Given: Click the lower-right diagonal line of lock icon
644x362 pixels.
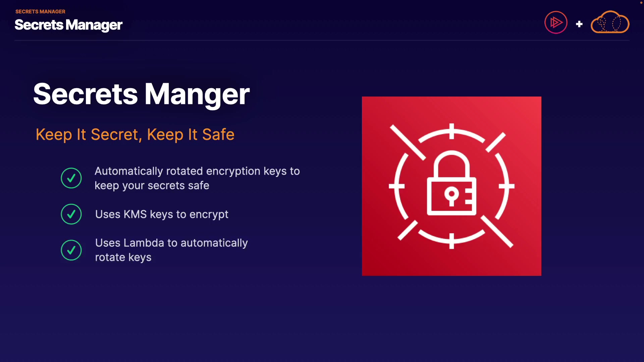Looking at the screenshot, I should click(497, 232).
